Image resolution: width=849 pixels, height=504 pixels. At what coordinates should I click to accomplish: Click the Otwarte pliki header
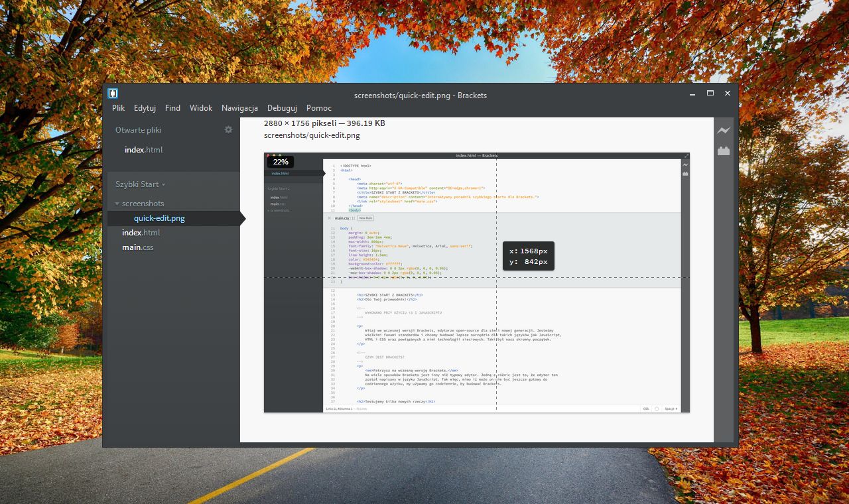coord(138,130)
